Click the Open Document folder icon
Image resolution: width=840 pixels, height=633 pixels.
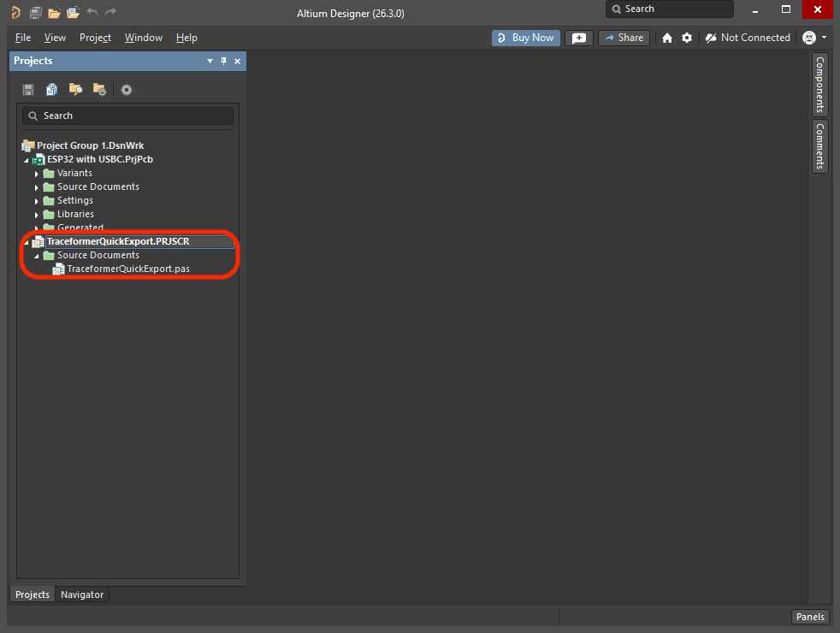pyautogui.click(x=54, y=13)
